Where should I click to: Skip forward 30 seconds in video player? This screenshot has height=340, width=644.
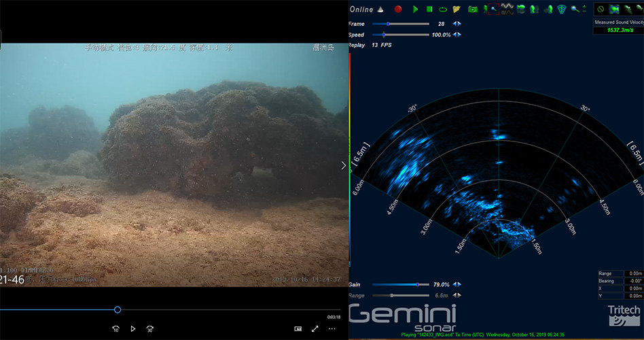click(x=150, y=329)
